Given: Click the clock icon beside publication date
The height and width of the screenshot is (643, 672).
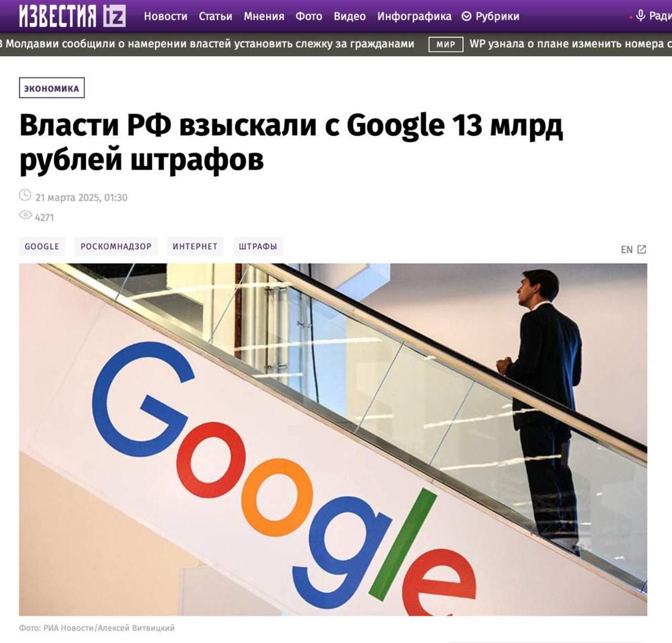Looking at the screenshot, I should point(25,195).
